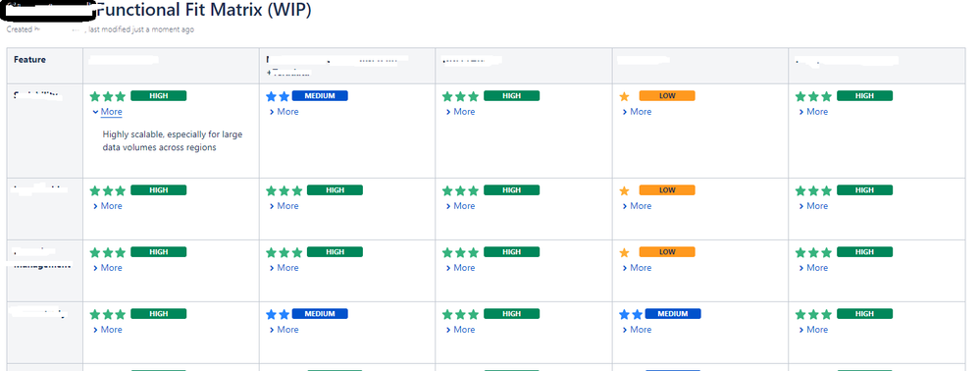The width and height of the screenshot is (980, 371).
Task: Expand More below MEDIUM in row 4, fourth rating column
Action: click(x=637, y=330)
